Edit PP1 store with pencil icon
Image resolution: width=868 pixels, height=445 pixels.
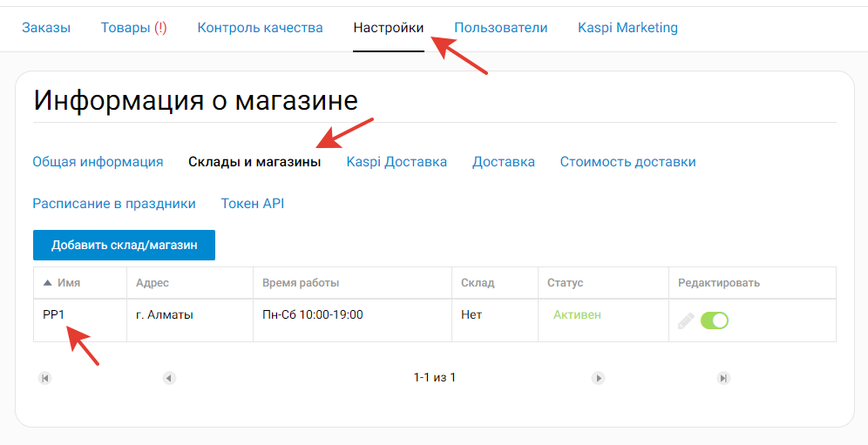click(x=686, y=320)
